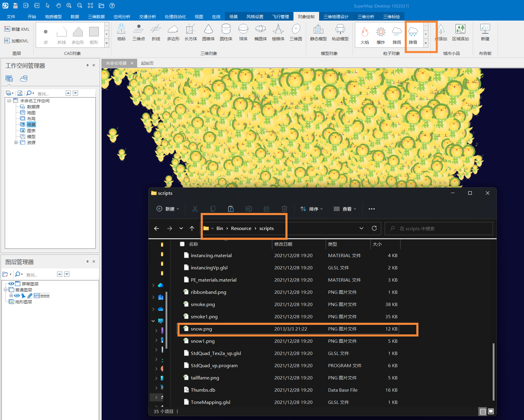Select the 火焰 flame particle tool
Viewport: 524px width, 420px height.
click(x=364, y=35)
